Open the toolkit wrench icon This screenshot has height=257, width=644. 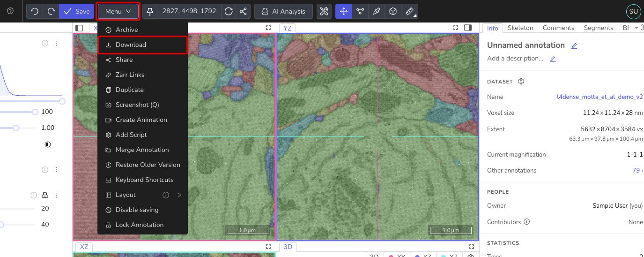click(x=324, y=11)
